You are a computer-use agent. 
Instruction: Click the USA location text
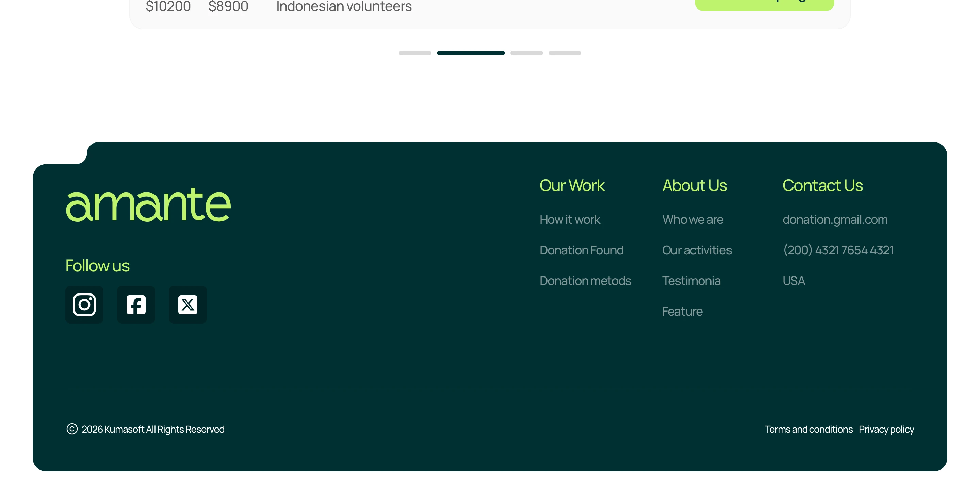[x=794, y=281]
